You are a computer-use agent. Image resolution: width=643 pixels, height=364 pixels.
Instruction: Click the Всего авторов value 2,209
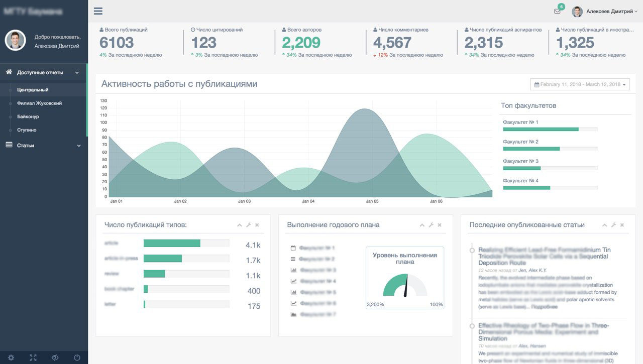click(301, 43)
